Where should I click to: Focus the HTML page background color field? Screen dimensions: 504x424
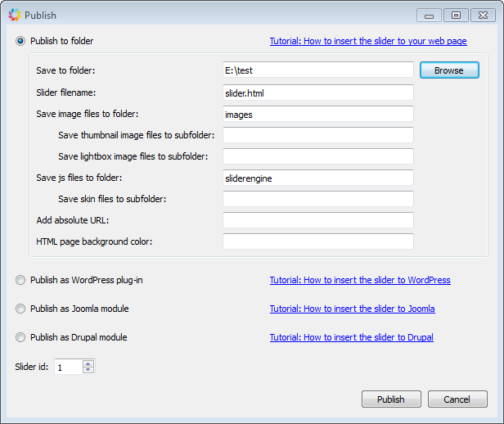[318, 241]
